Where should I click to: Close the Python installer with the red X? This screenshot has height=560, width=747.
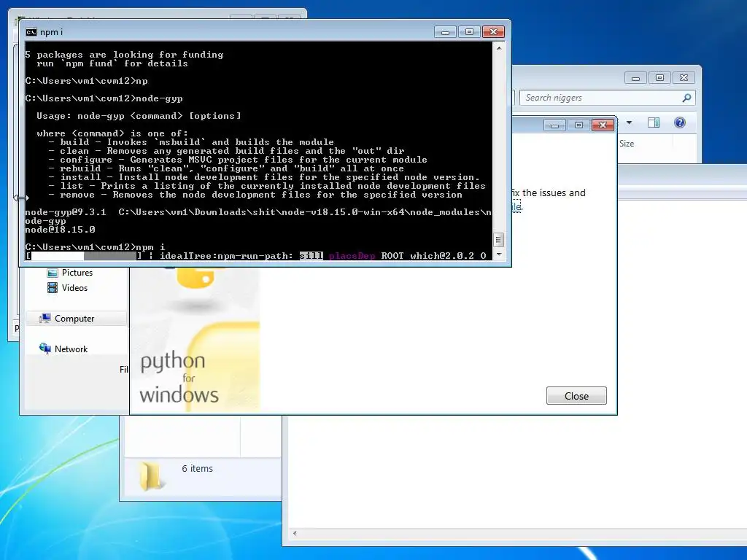coord(603,125)
